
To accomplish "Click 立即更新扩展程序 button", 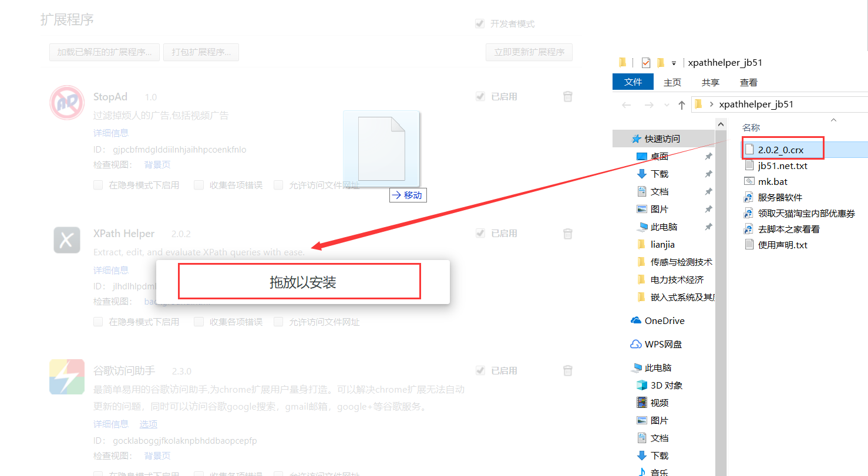I will pyautogui.click(x=529, y=52).
